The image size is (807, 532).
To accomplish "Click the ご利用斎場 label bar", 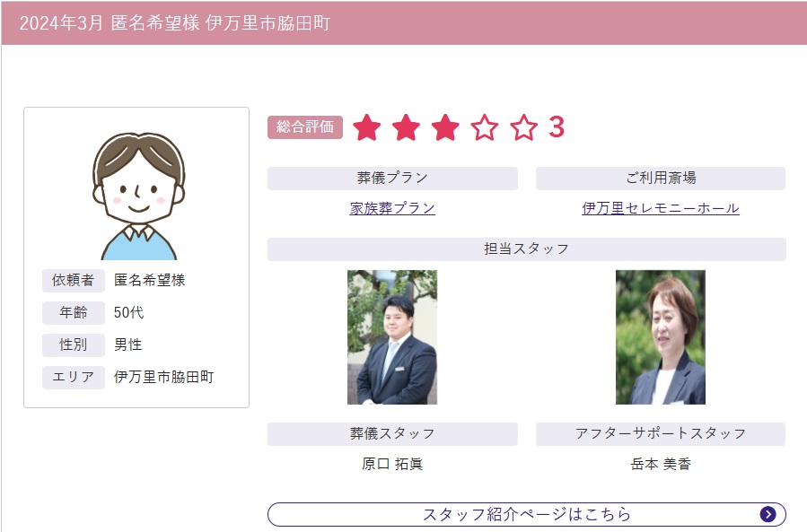I will [x=661, y=178].
